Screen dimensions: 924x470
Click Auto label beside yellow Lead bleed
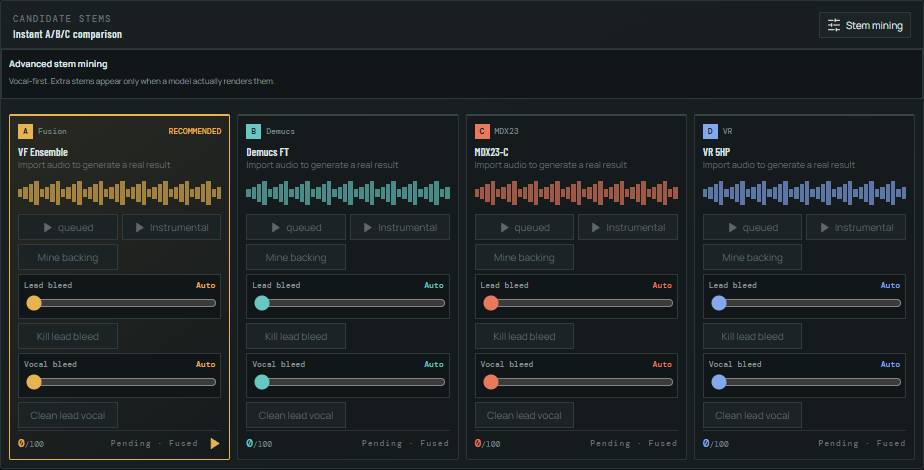[206, 285]
